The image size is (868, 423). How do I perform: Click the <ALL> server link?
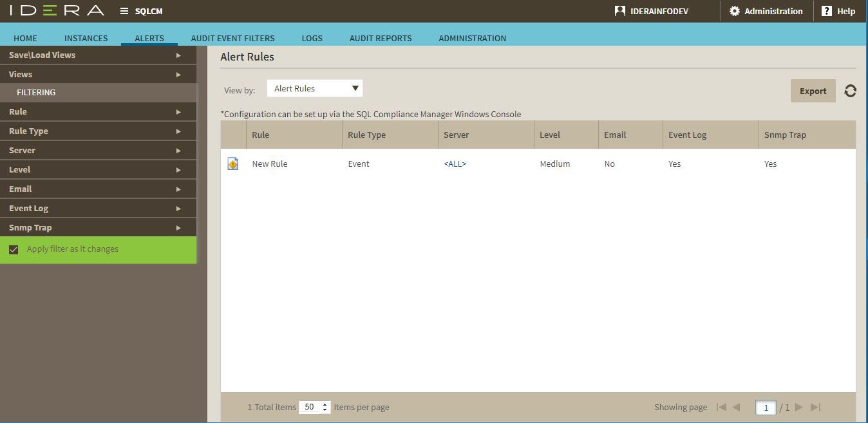455,164
